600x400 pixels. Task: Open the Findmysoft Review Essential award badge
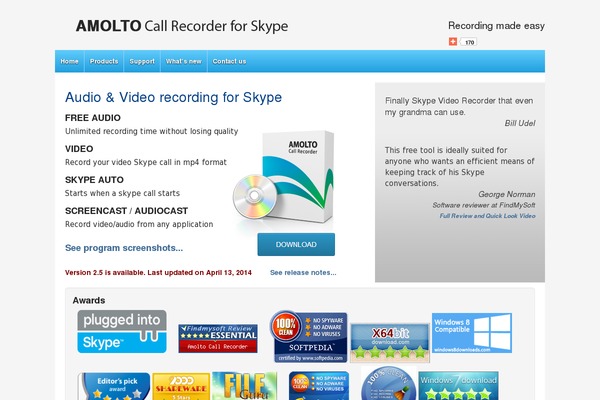pos(218,339)
